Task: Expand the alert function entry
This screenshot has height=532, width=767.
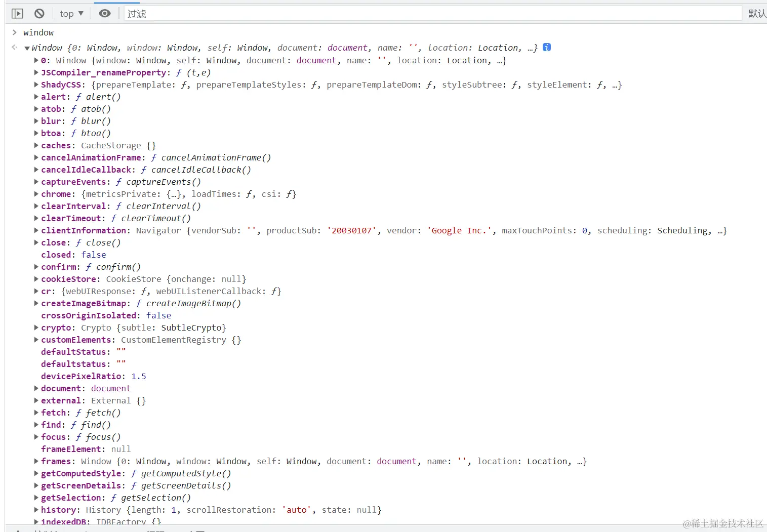Action: (x=36, y=97)
